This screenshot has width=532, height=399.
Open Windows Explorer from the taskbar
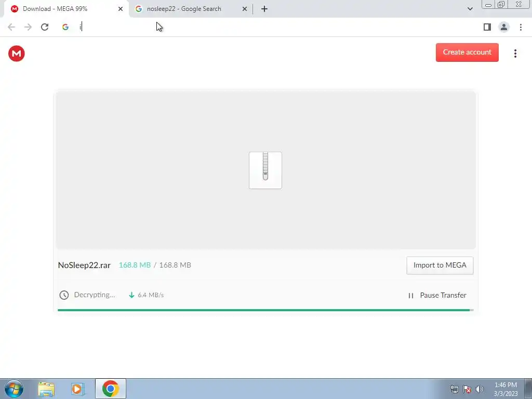[x=46, y=389]
